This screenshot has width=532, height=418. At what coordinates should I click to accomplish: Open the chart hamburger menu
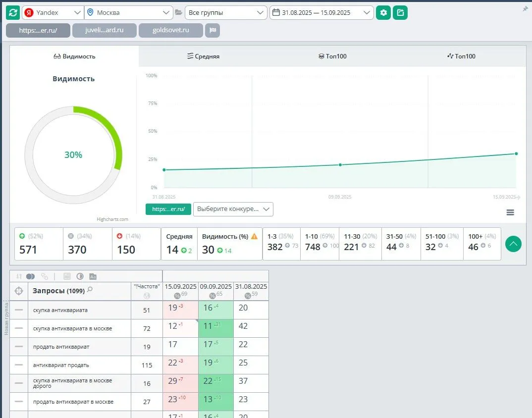tap(510, 212)
